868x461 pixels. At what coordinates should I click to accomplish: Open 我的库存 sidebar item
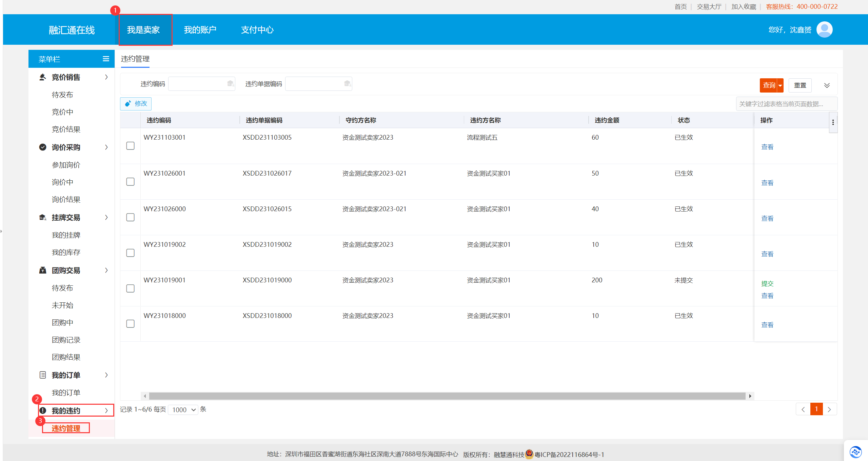66,252
